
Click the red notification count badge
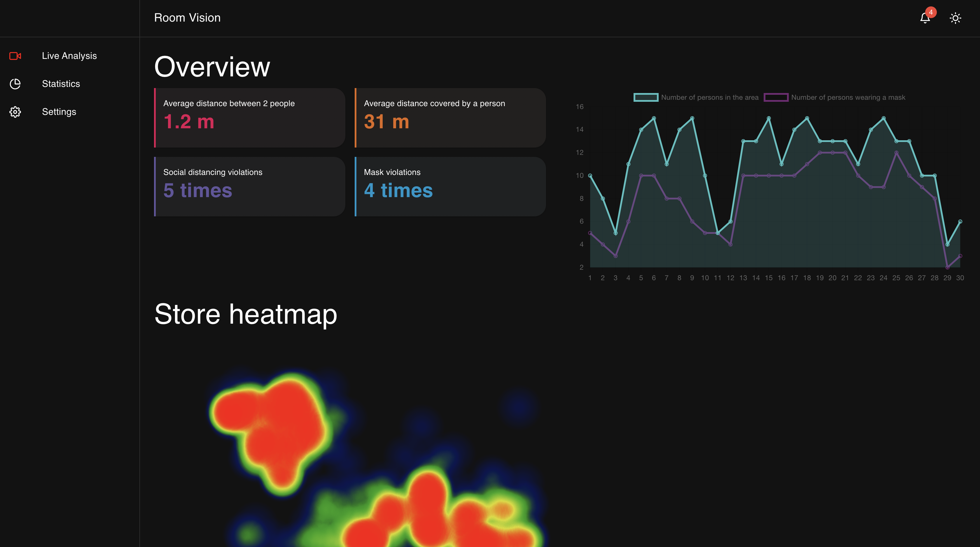click(x=930, y=12)
